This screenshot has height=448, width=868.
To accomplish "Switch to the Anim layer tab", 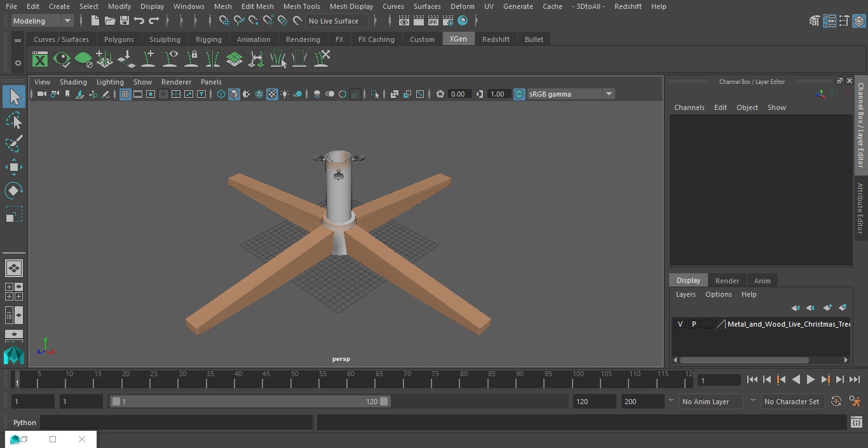I will tap(762, 281).
